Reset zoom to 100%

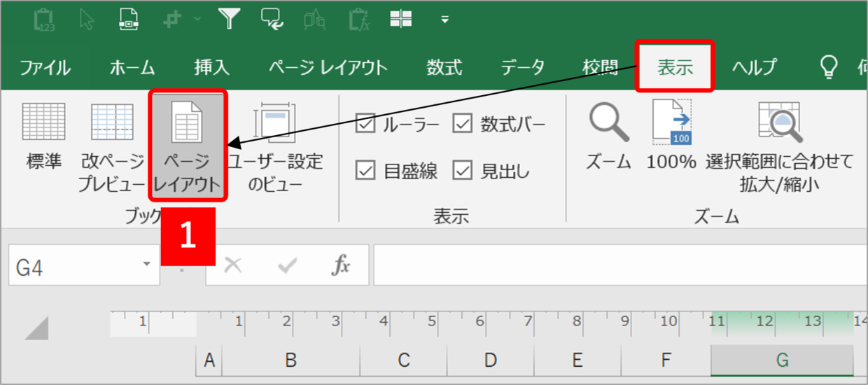[671, 136]
